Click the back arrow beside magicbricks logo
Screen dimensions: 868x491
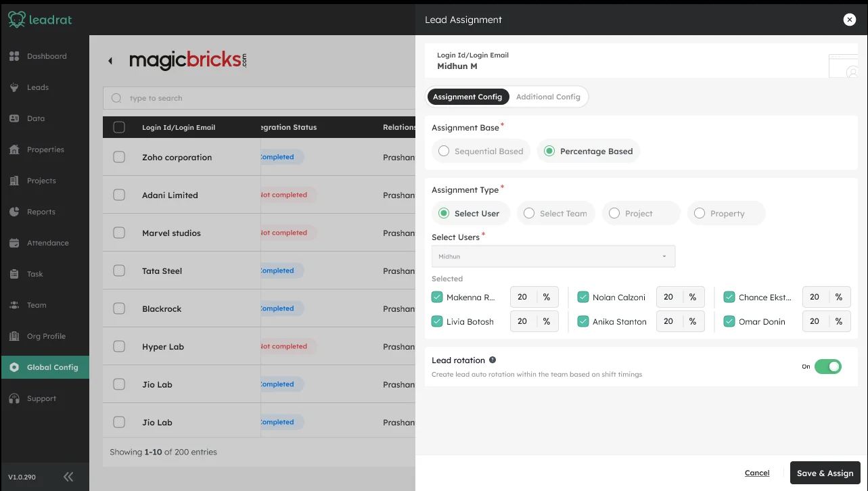coord(110,61)
